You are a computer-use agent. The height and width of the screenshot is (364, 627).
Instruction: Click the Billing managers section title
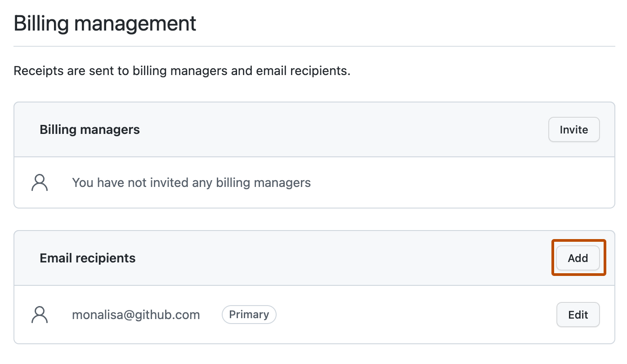[x=90, y=129]
